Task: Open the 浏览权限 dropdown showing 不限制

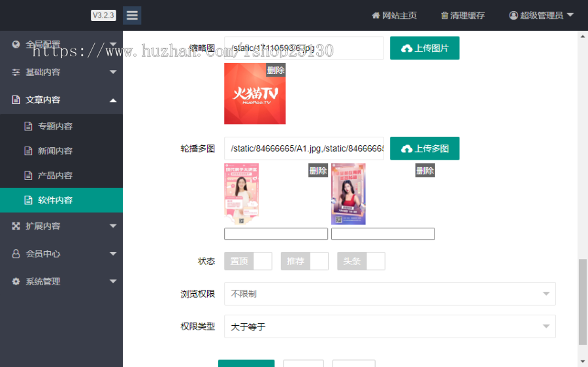Action: (x=390, y=294)
